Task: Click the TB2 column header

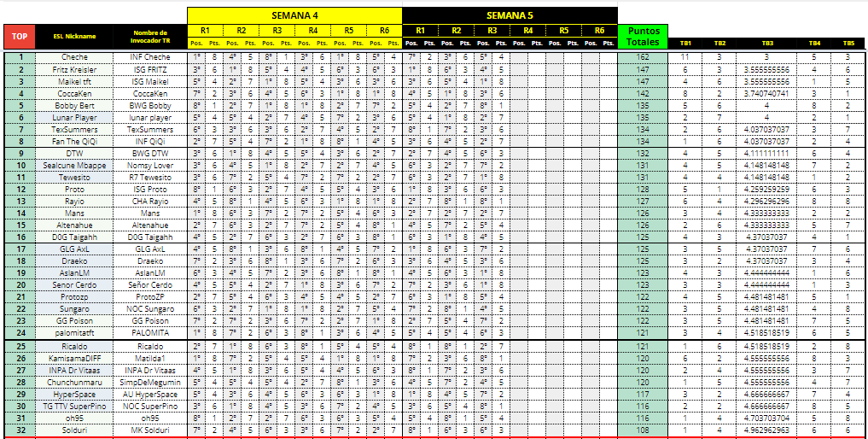Action: tap(719, 43)
